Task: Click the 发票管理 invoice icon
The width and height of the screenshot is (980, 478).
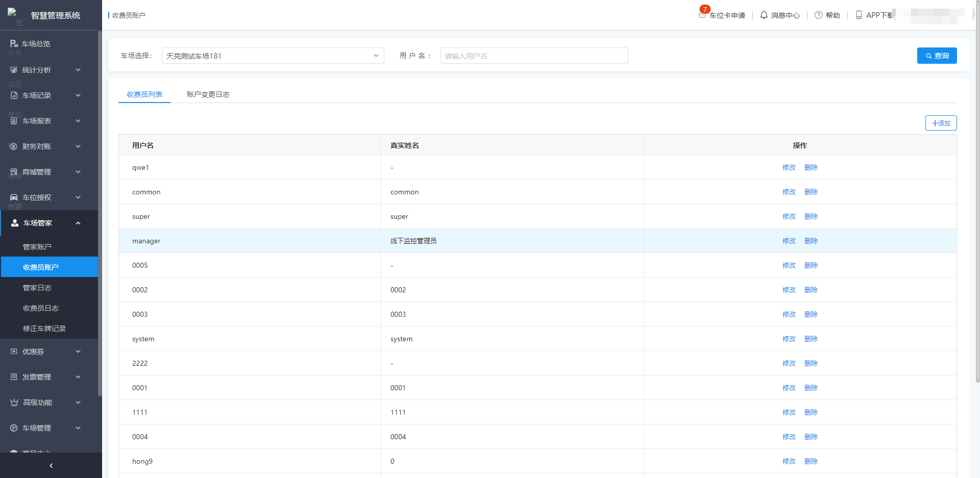Action: point(14,377)
